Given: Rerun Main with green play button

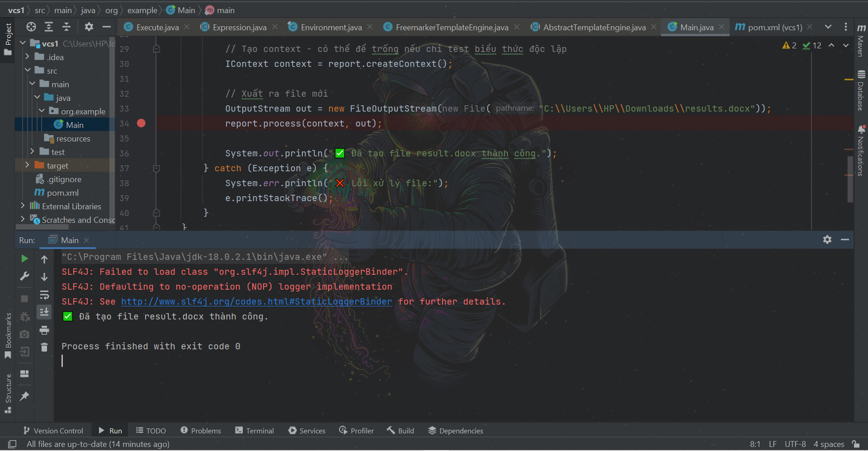Looking at the screenshot, I should pyautogui.click(x=25, y=258).
